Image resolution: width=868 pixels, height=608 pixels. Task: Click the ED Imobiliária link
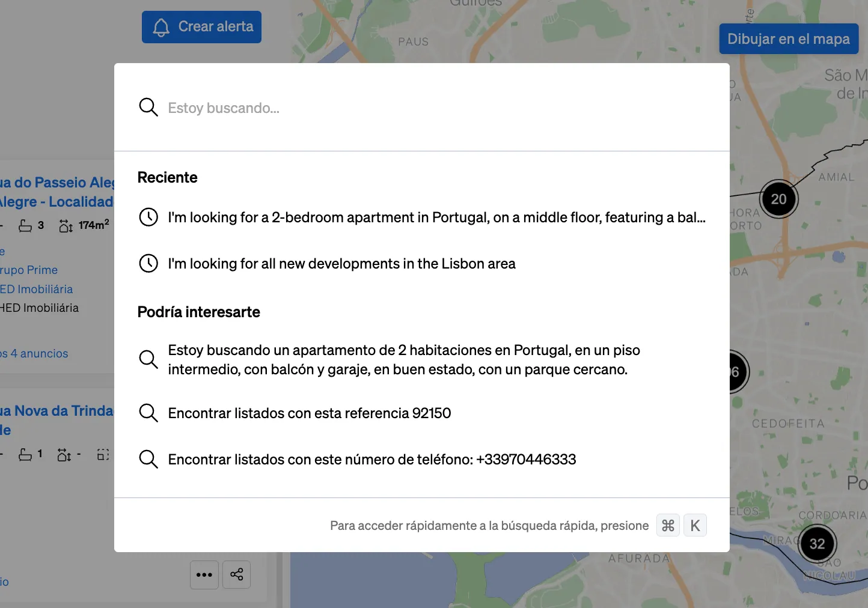coord(36,289)
